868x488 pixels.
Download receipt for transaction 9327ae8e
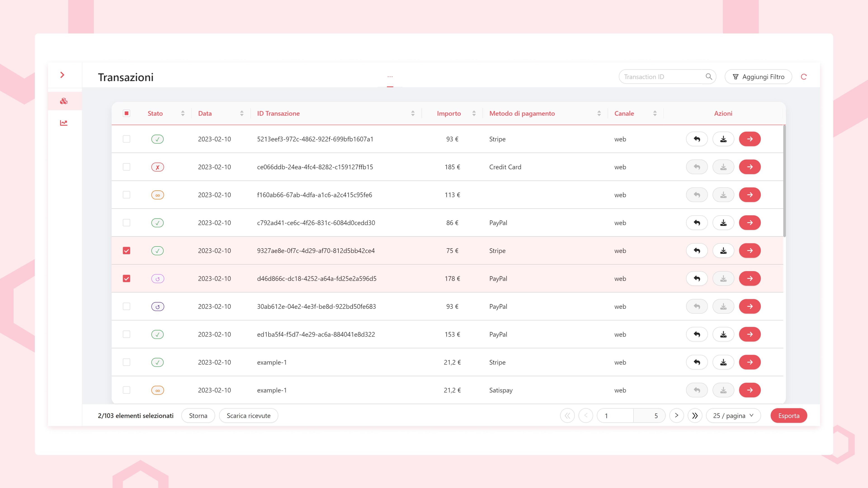[723, 251]
